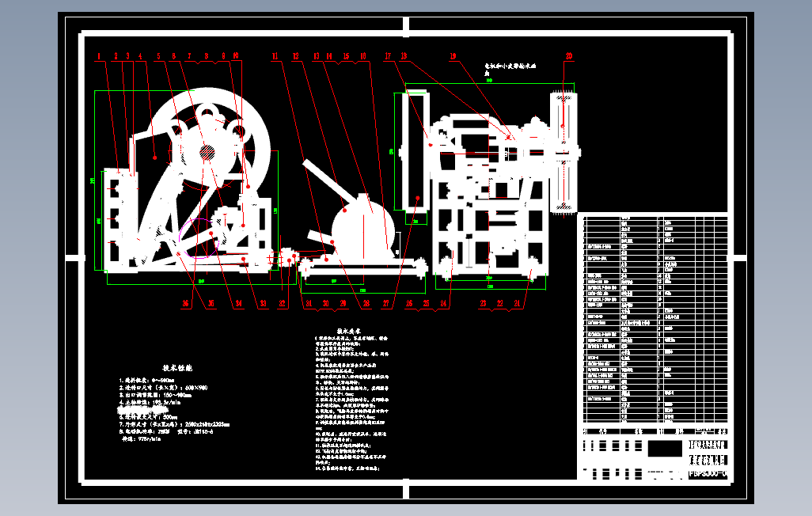Select part callout number 33
Screen dimensions: 812x516
(263, 303)
